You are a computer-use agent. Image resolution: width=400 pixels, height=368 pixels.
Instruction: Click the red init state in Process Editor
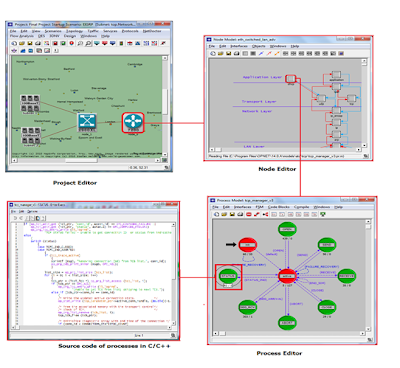pyautogui.click(x=248, y=245)
